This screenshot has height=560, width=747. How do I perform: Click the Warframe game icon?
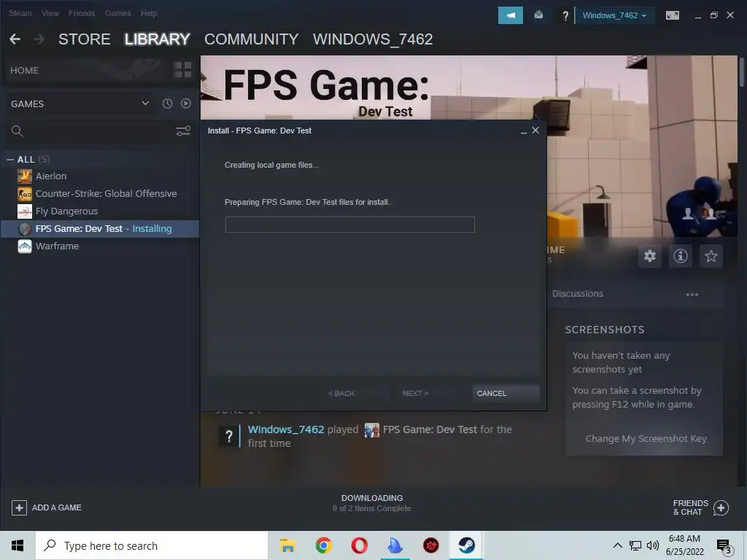(x=24, y=246)
